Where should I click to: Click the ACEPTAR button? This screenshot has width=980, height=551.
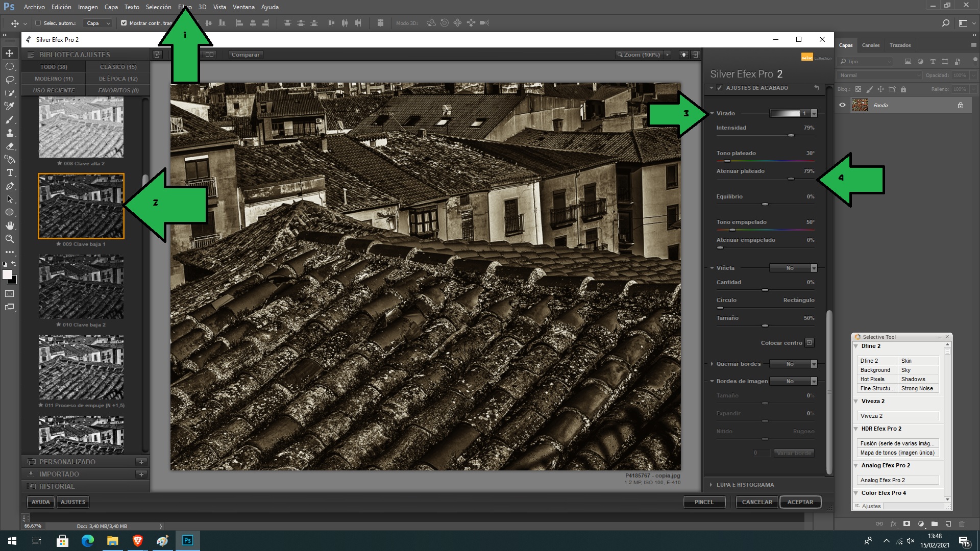pyautogui.click(x=800, y=502)
